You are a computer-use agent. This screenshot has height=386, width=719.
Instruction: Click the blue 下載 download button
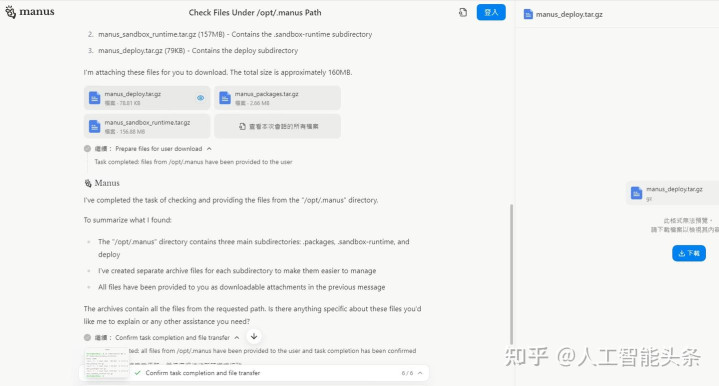pyautogui.click(x=689, y=253)
